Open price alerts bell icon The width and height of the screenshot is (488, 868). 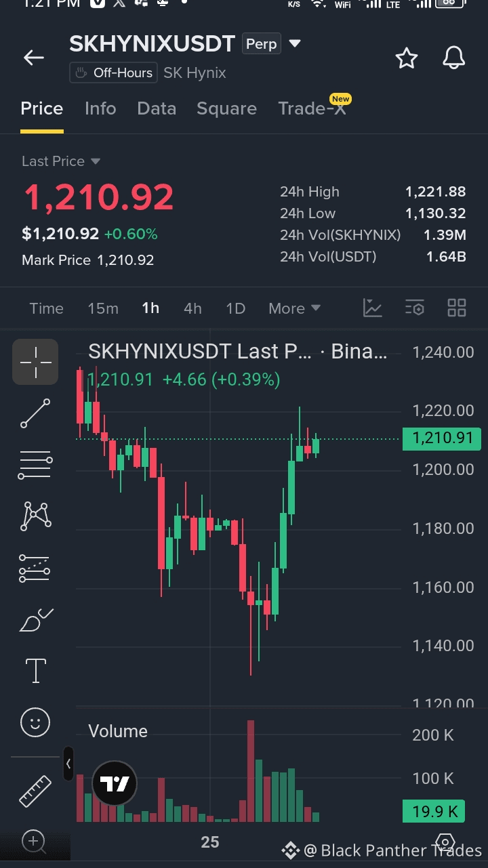tap(454, 58)
